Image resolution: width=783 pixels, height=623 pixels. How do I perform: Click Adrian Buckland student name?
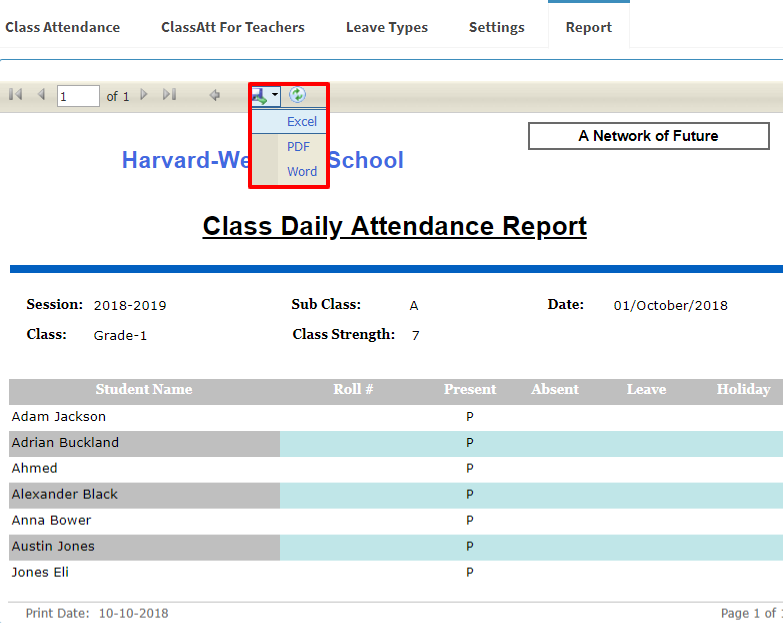coord(65,442)
